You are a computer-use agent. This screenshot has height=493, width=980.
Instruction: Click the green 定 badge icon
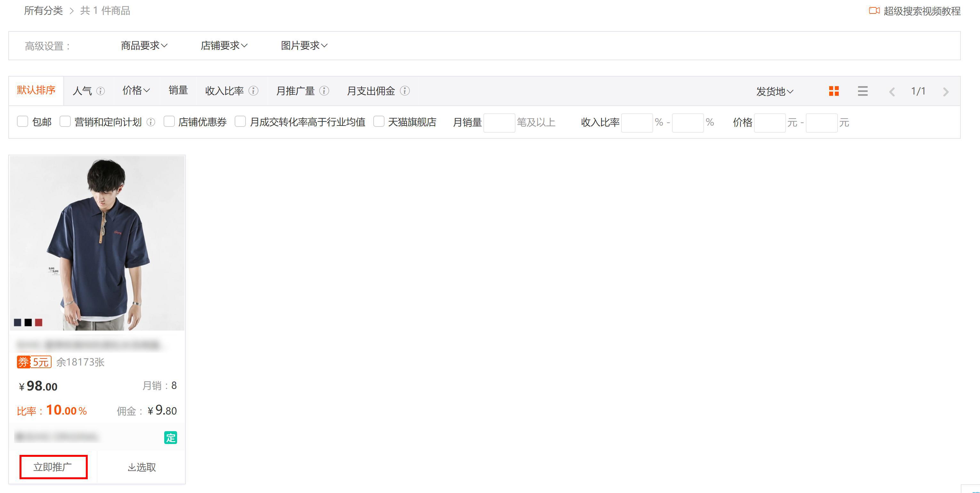(x=170, y=437)
